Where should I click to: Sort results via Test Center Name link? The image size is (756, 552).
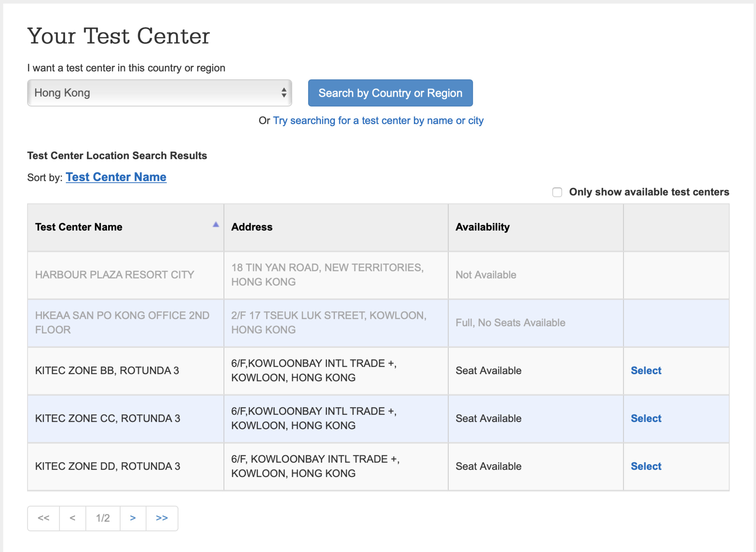[x=116, y=177]
